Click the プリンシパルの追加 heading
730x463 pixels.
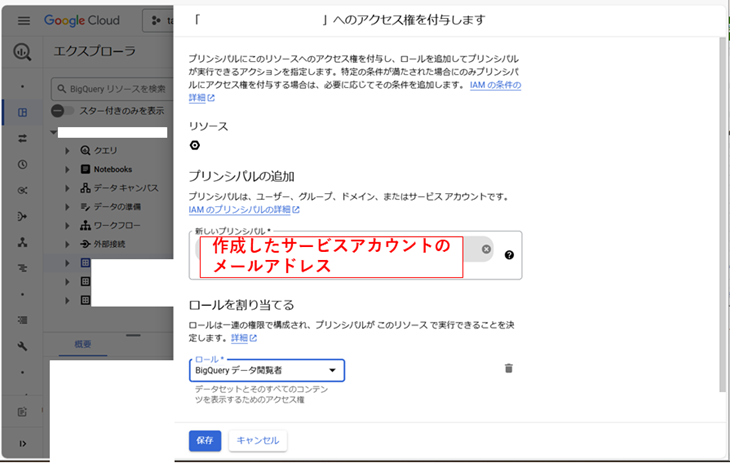coord(242,176)
